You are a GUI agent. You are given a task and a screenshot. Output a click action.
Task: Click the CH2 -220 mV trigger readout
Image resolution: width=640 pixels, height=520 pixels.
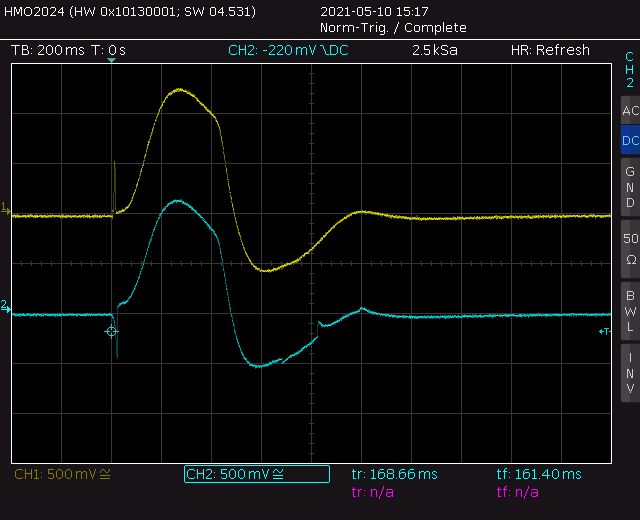pos(288,50)
